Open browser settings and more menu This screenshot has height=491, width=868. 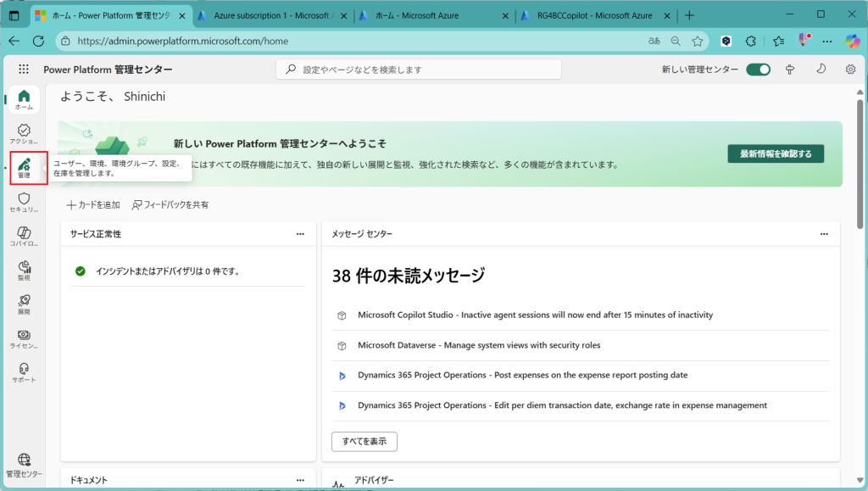coord(827,41)
